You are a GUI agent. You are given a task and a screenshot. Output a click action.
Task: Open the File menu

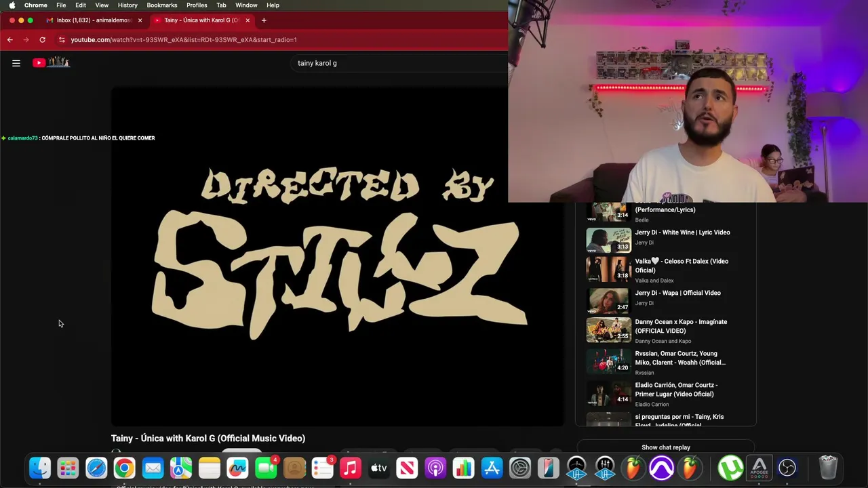[x=61, y=5]
